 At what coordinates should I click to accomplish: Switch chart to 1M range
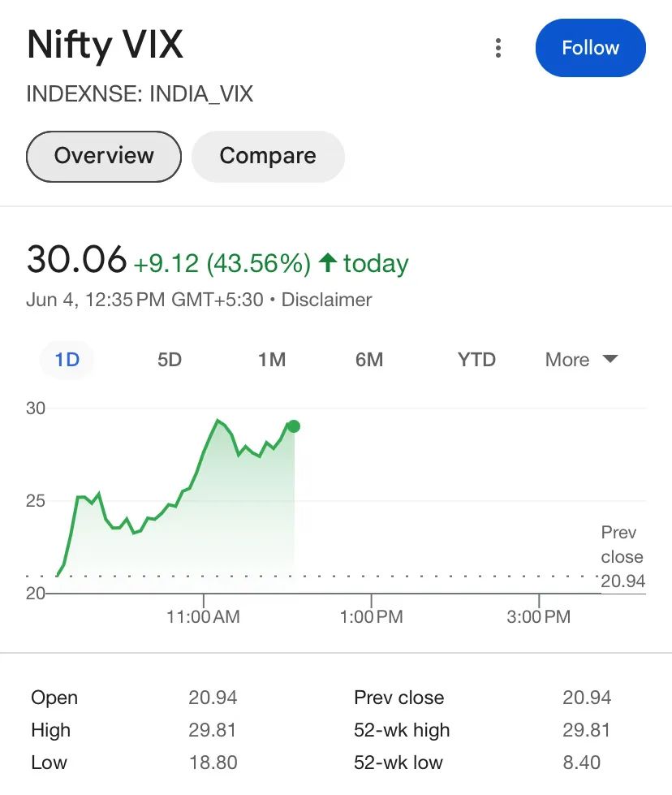(272, 360)
